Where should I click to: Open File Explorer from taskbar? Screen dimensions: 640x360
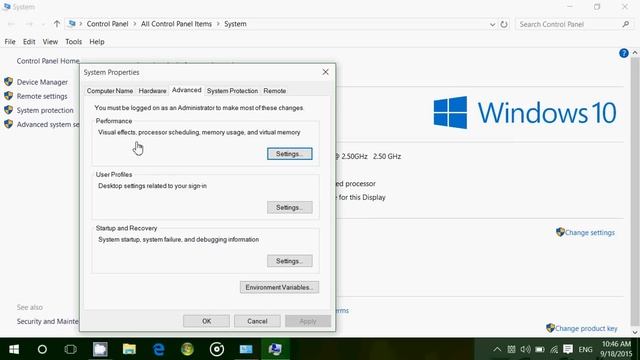[x=129, y=349]
